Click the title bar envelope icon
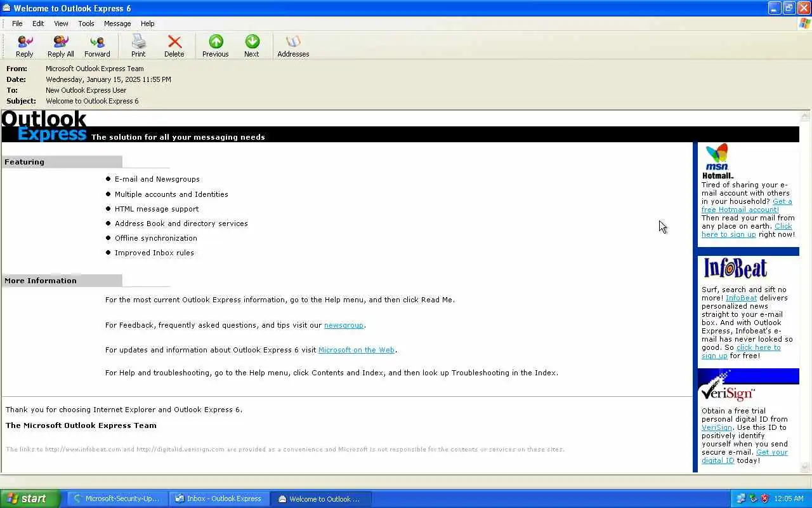This screenshot has height=508, width=812. (6, 8)
